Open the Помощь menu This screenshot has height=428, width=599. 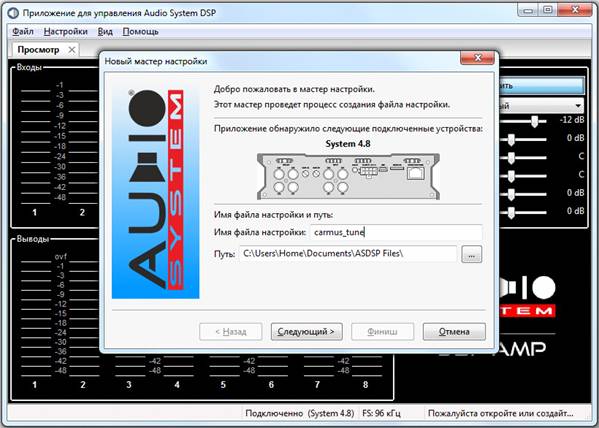(141, 32)
